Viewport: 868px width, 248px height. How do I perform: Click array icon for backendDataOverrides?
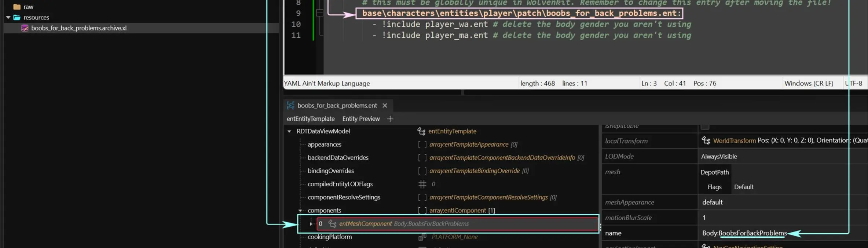point(422,157)
